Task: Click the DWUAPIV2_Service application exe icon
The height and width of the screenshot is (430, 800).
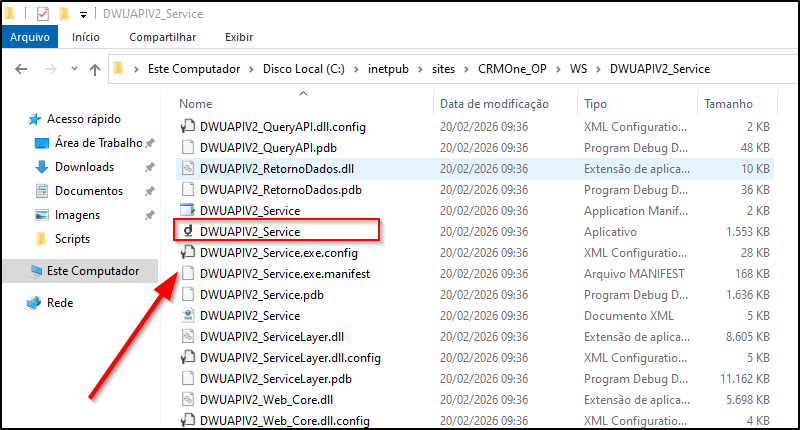Action: click(187, 231)
